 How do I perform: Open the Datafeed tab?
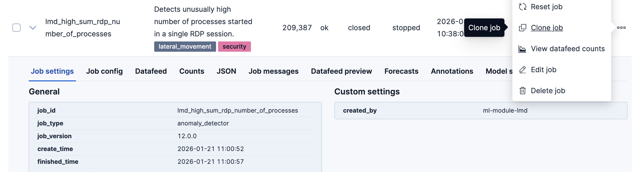coord(151,71)
